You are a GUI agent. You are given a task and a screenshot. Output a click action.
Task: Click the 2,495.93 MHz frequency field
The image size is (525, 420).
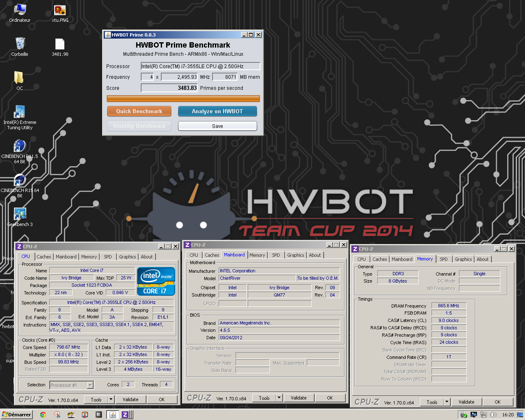pyautogui.click(x=180, y=77)
